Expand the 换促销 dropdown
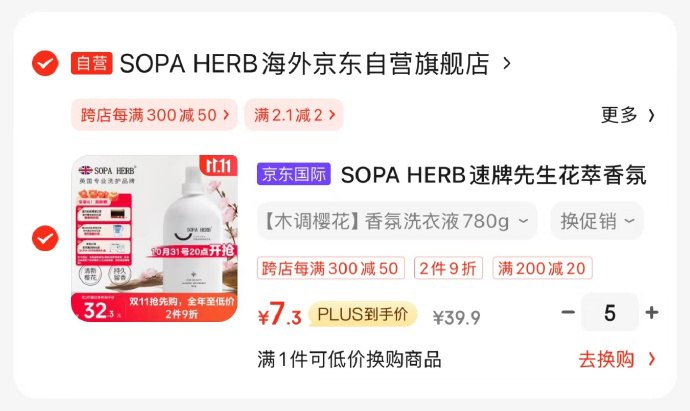690x411 pixels. point(597,221)
